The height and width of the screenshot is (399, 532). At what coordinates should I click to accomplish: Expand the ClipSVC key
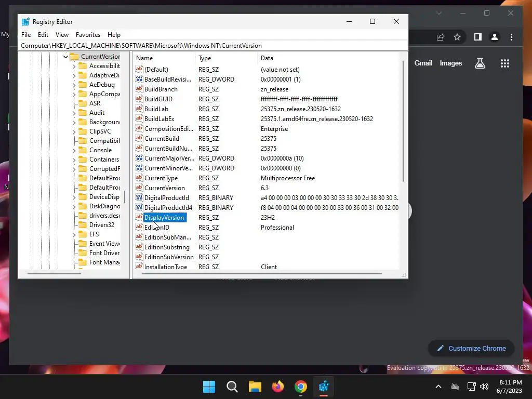click(x=74, y=131)
